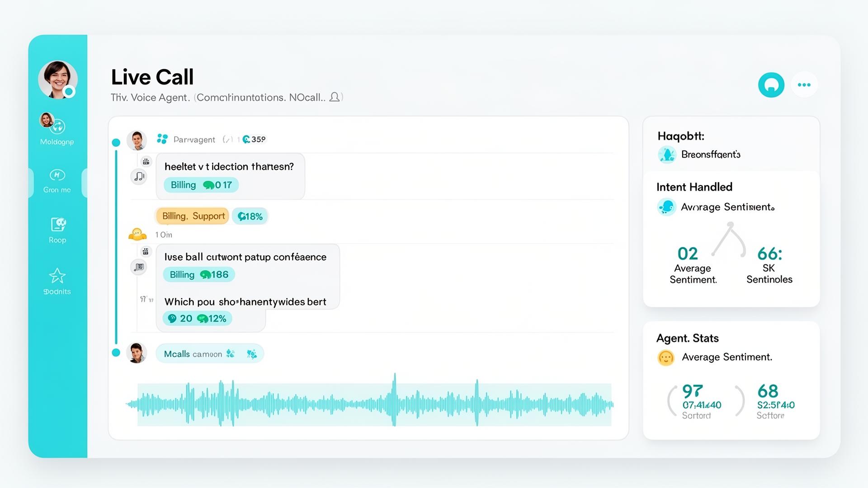Click the top timeline dot marker

[x=116, y=142]
